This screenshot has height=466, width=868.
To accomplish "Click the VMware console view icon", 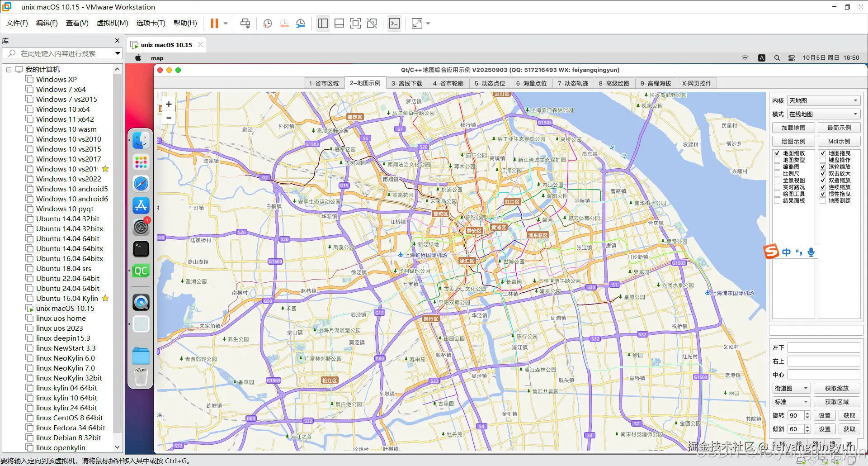I will tap(394, 23).
